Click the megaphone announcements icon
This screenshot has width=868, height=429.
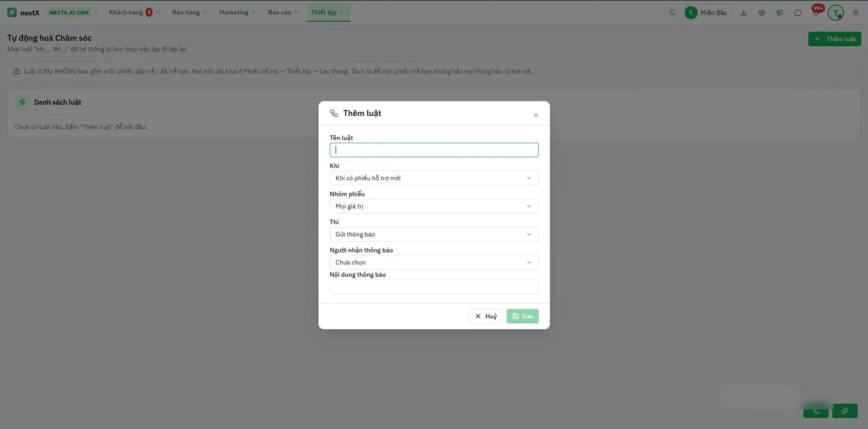(780, 12)
